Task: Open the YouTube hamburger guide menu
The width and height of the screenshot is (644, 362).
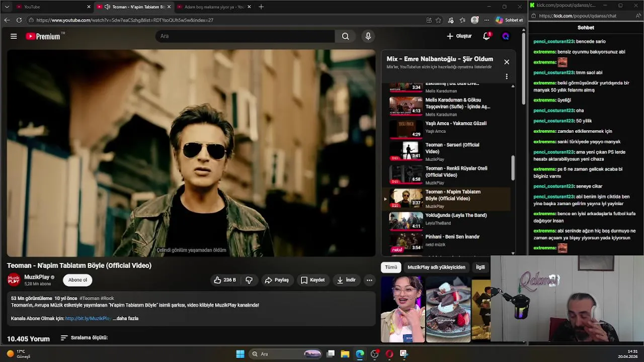Action: point(14,36)
